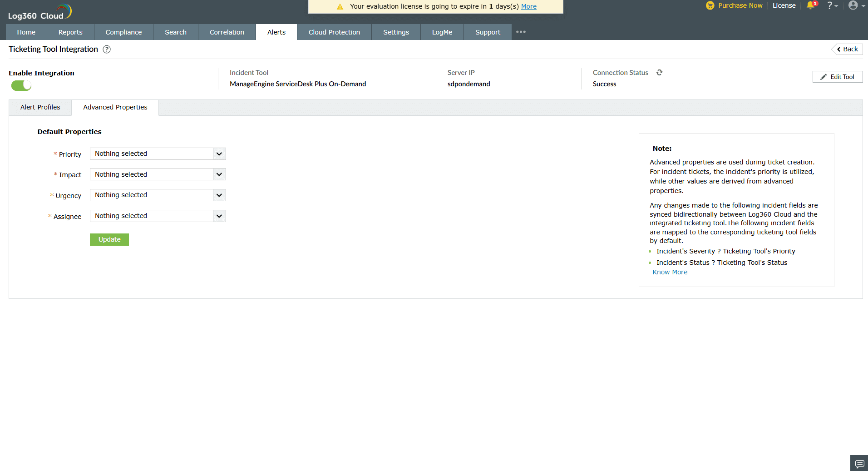Screen dimensions: 868x471
Task: Open help for Ticketing Tool Integration title
Action: point(107,49)
